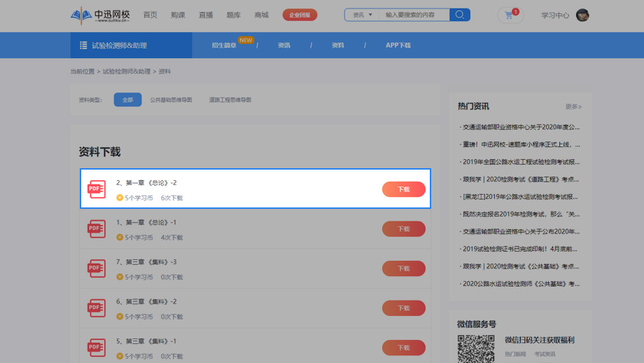644x363 pixels.
Task: Filter by 道路工程思维导图
Action: click(x=230, y=100)
